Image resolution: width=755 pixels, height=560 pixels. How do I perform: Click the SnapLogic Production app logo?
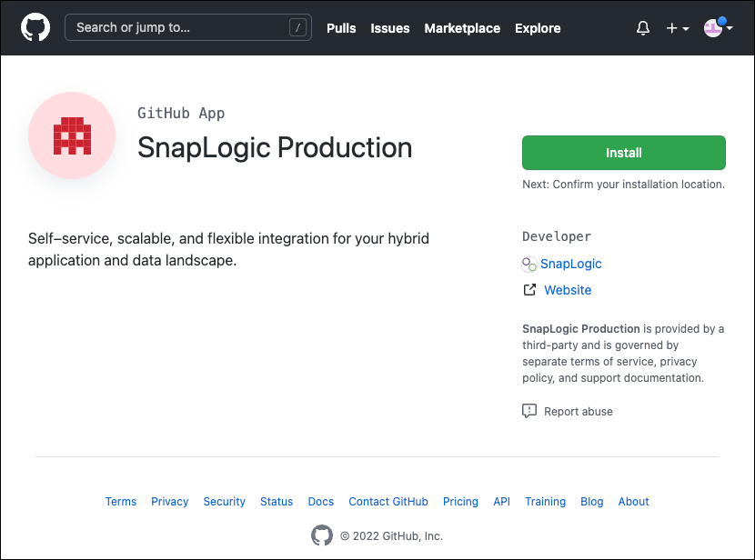pos(72,135)
